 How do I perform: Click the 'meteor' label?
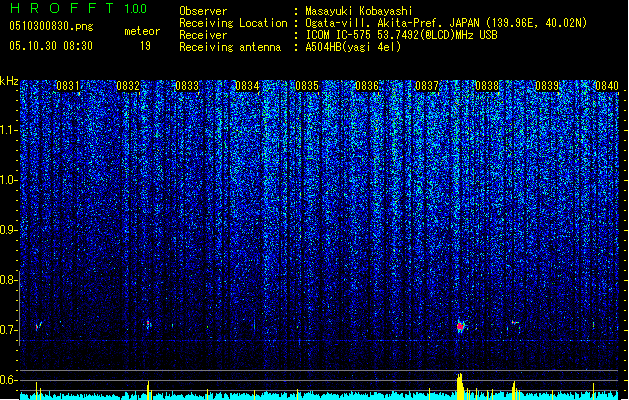[142, 31]
